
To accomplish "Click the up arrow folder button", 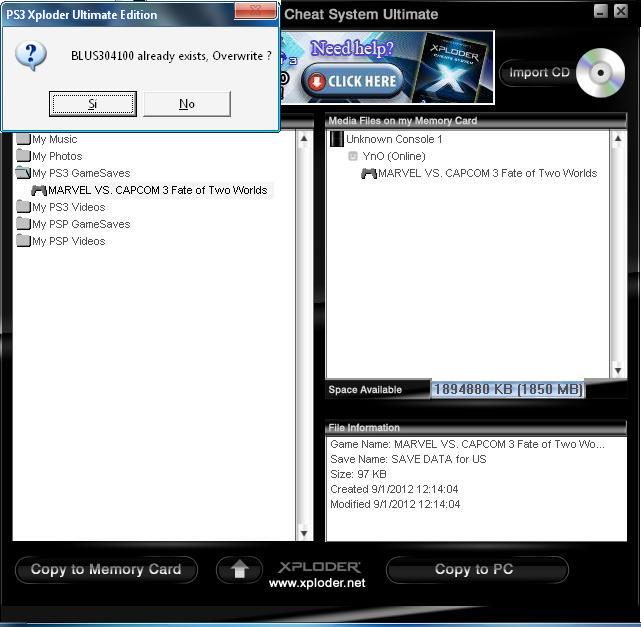I will coord(239,570).
